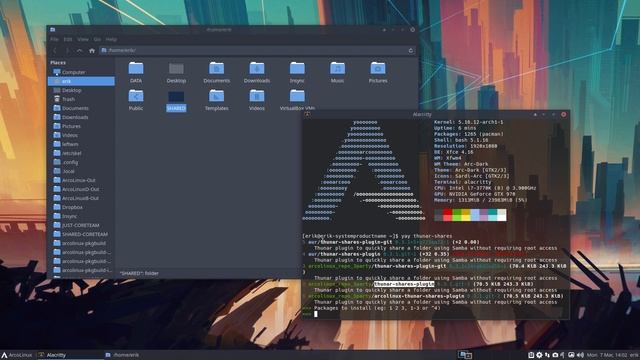The width and height of the screenshot is (640, 360).
Task: Select .config bookmark in the sidebar
Action: [x=81, y=162]
